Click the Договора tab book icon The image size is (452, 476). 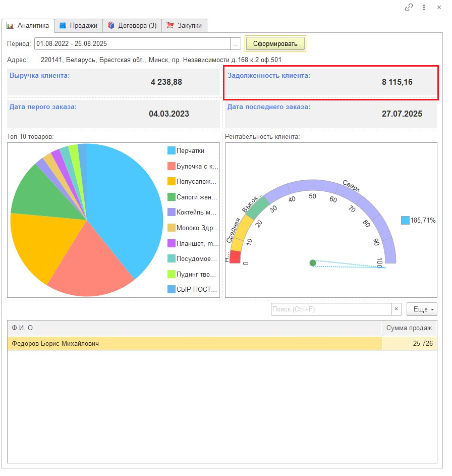coord(111,25)
